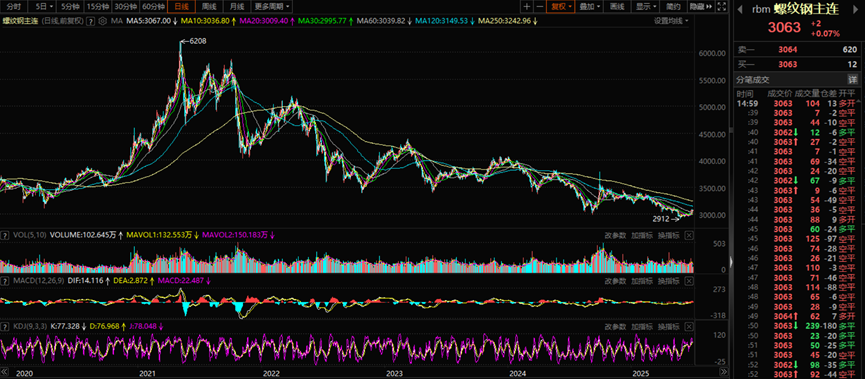
Task: Click 改参数 in the KDJ panel
Action: point(615,327)
